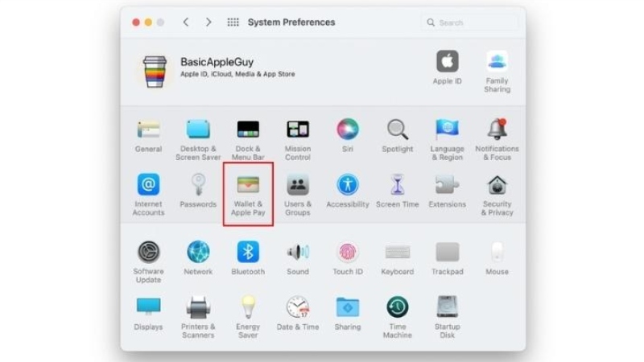The width and height of the screenshot is (644, 362).
Task: Go back with the left chevron
Action: [186, 23]
